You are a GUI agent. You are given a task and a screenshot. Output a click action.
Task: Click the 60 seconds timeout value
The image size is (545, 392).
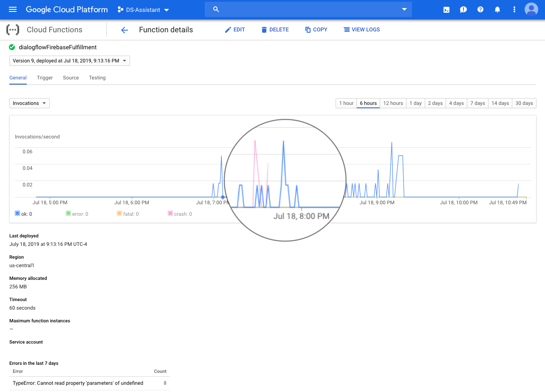pyautogui.click(x=23, y=308)
